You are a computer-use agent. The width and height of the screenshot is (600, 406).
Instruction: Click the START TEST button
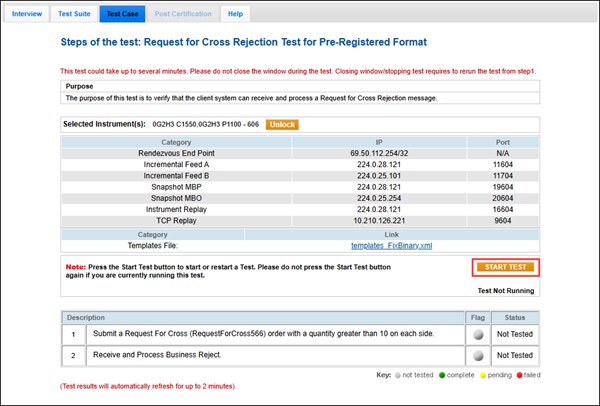tap(506, 267)
